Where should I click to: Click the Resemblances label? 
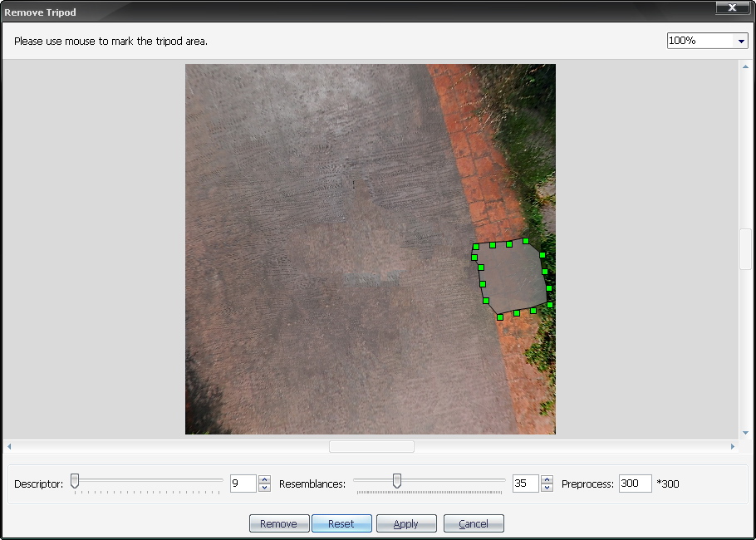312,484
